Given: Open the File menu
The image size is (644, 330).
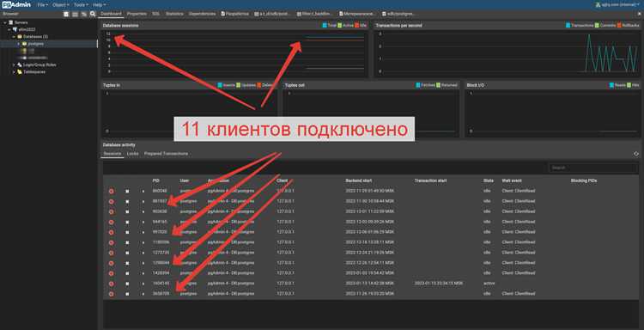Looking at the screenshot, I should pos(42,5).
